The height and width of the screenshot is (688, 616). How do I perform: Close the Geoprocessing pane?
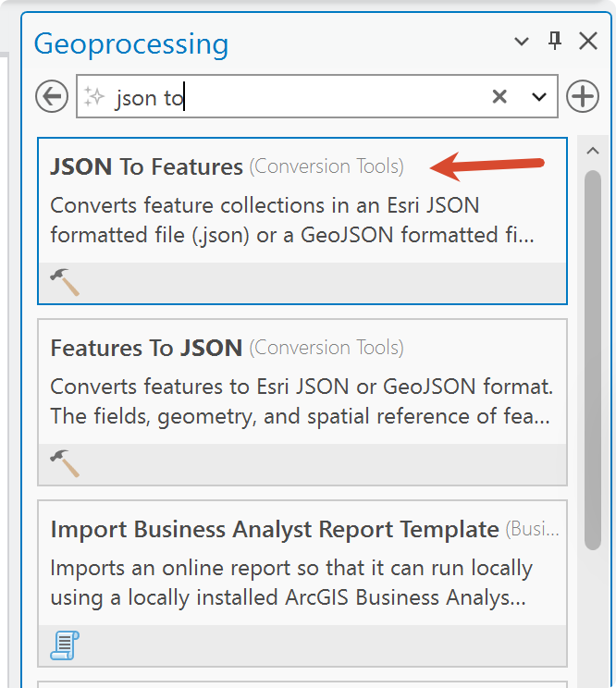(588, 41)
